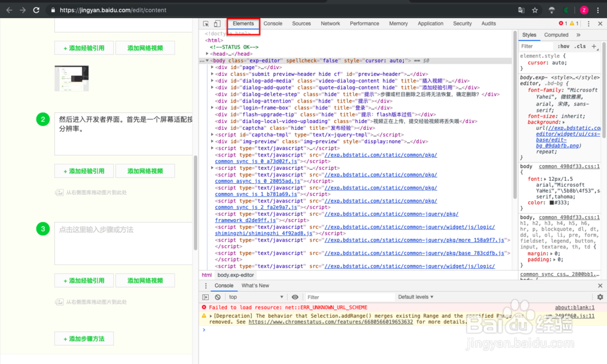Toggle device toolbar icon in DevTools

pyautogui.click(x=217, y=24)
